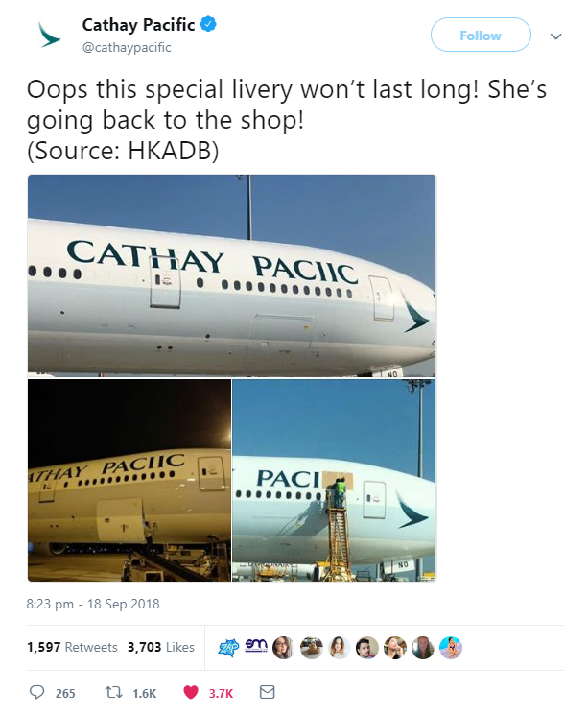Open the bottom-left night-time plane photo

[129, 480]
